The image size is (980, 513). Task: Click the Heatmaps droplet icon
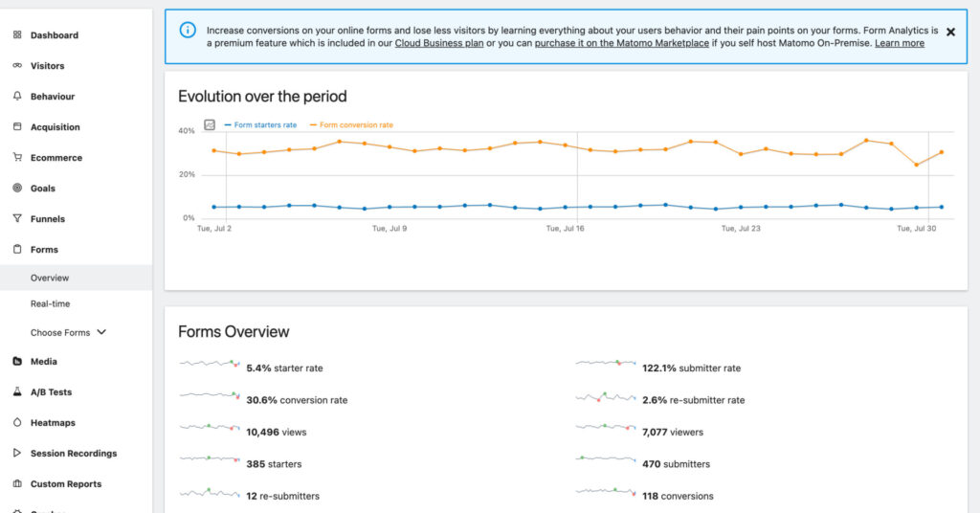point(17,423)
